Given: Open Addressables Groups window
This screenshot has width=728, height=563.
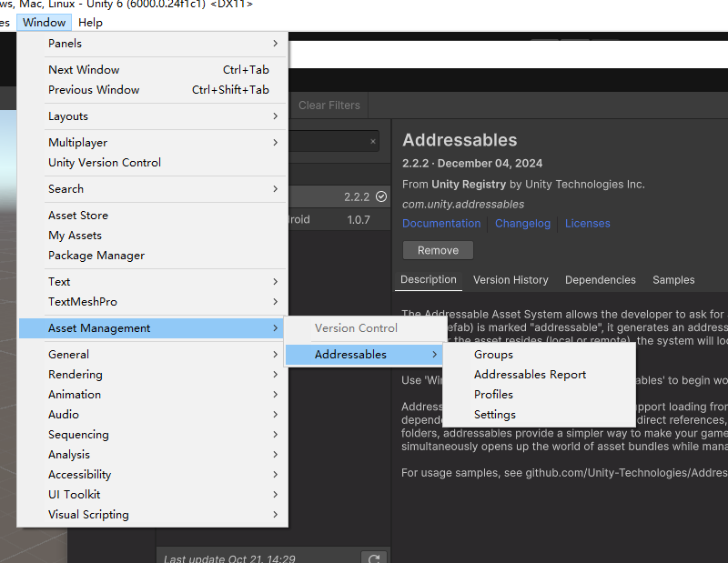Looking at the screenshot, I should 539,355.
